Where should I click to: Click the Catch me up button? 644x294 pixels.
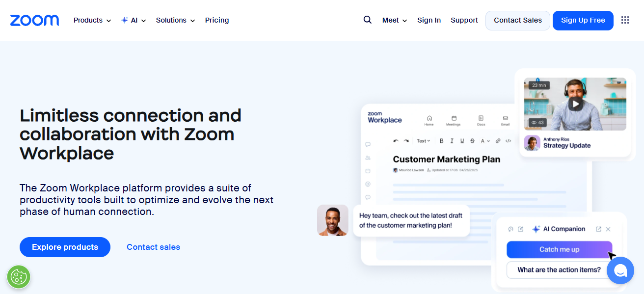point(559,249)
